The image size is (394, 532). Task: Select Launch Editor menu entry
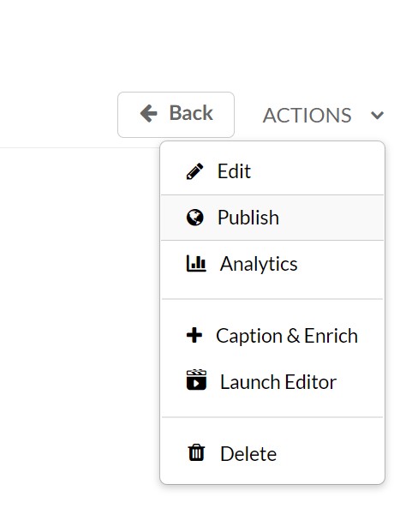[x=272, y=382]
